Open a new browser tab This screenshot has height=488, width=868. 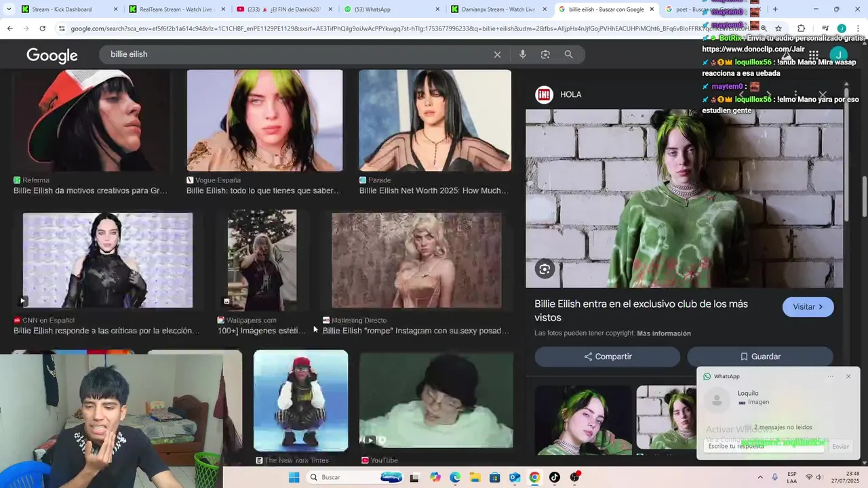pos(775,9)
